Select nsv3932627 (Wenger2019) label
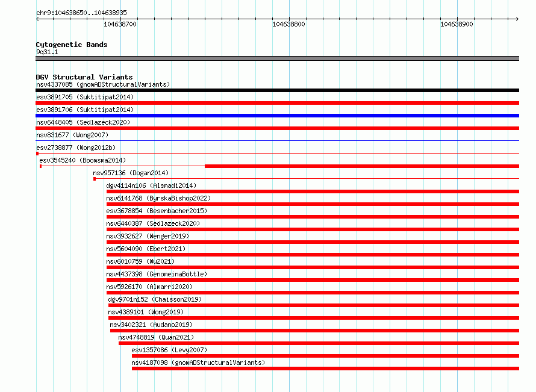Viewport: 536px width, 392px height. [148, 236]
